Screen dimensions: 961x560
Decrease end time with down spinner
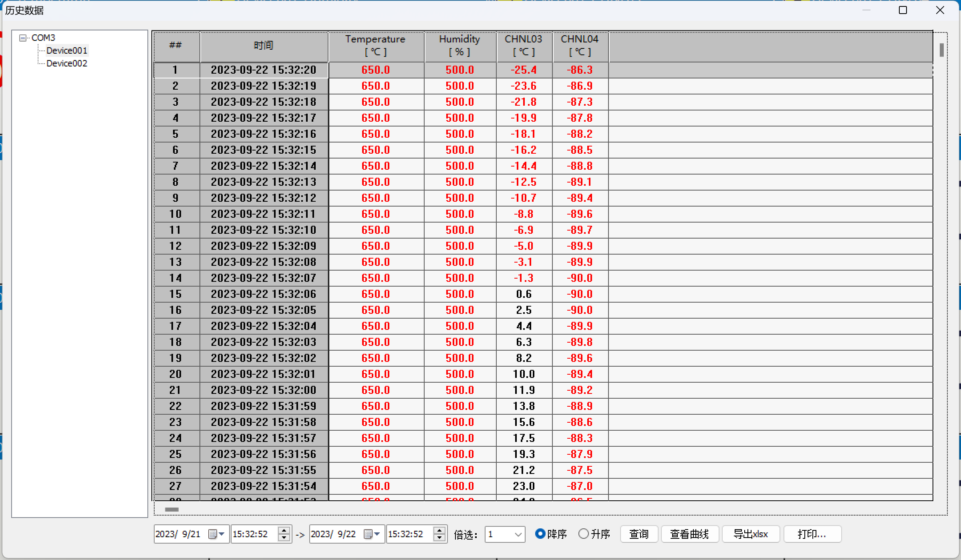point(439,538)
